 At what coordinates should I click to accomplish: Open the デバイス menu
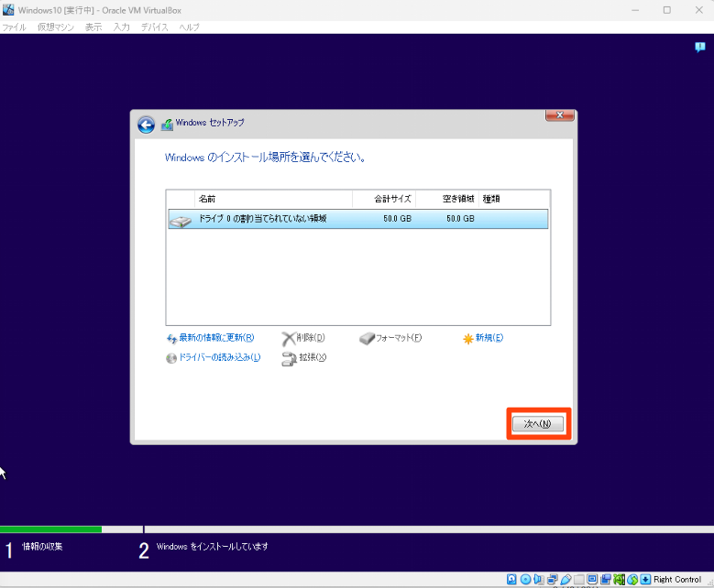(x=154, y=27)
